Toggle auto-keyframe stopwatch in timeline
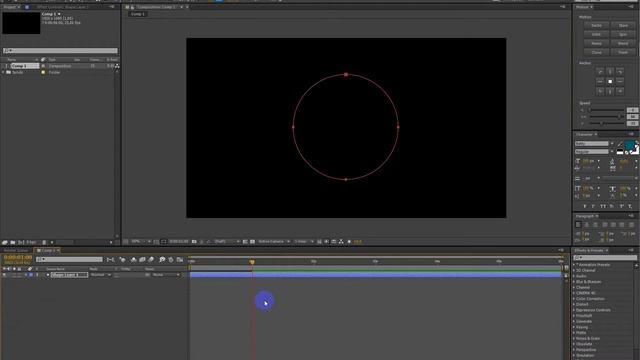Viewport: 640px width, 360px height. coord(171,260)
